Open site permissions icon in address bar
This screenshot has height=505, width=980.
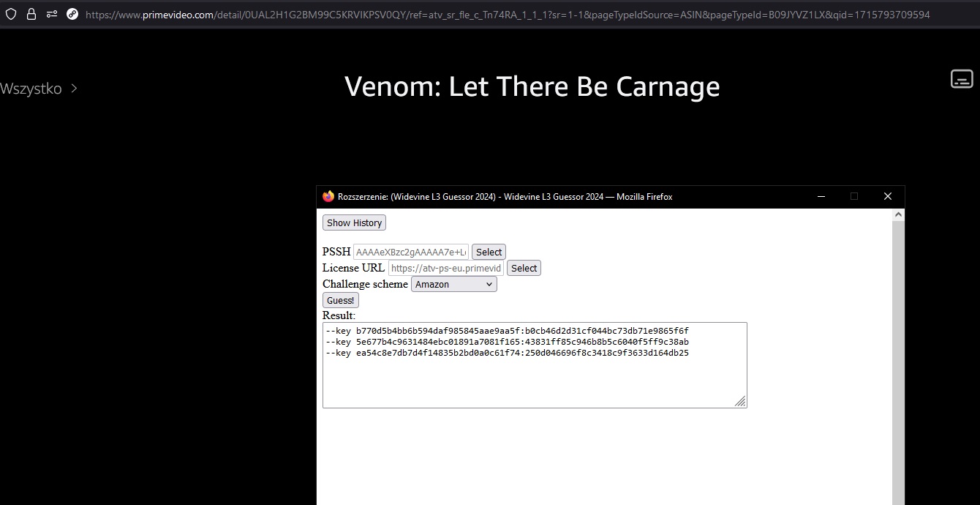pos(52,14)
